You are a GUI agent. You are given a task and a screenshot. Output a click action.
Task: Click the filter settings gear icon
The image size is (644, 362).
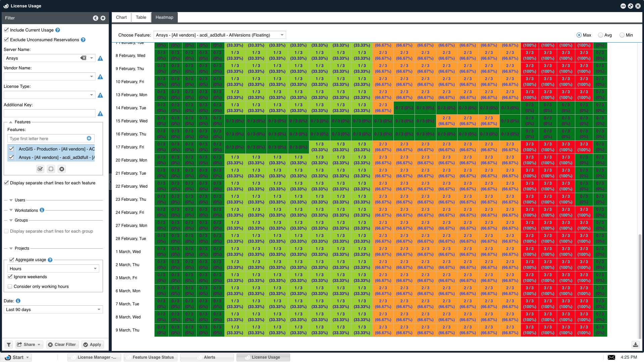coord(103,18)
